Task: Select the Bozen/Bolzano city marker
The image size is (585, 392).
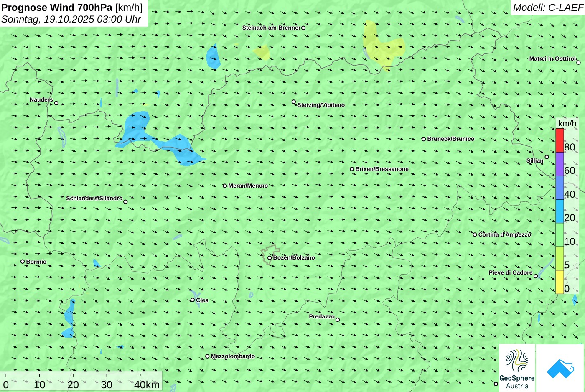Action: 270,258
